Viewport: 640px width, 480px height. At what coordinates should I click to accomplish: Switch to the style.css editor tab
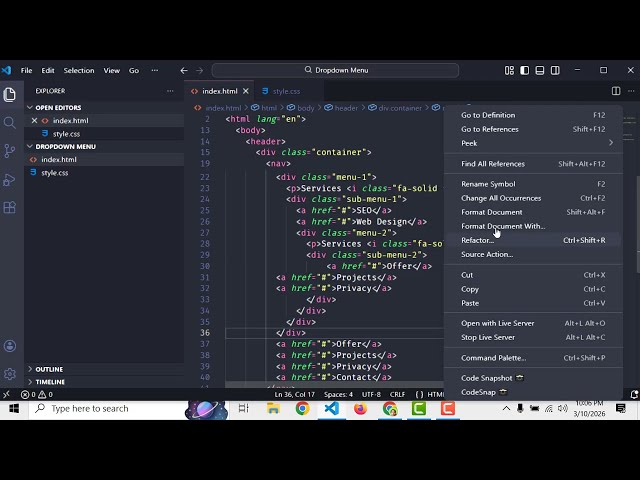pos(287,91)
